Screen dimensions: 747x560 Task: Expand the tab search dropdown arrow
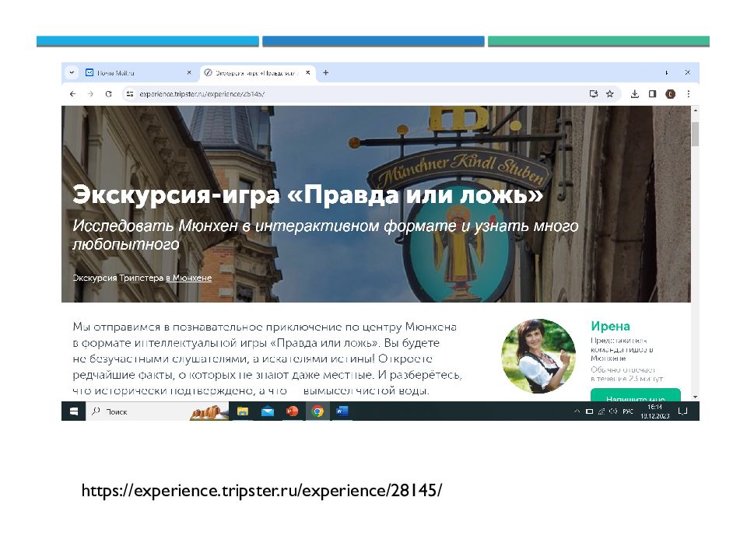point(72,72)
